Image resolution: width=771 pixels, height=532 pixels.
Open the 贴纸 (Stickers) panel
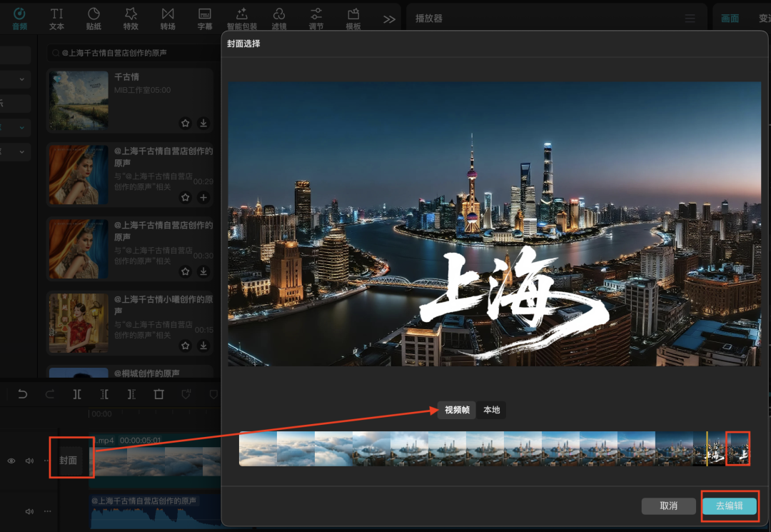pos(94,19)
